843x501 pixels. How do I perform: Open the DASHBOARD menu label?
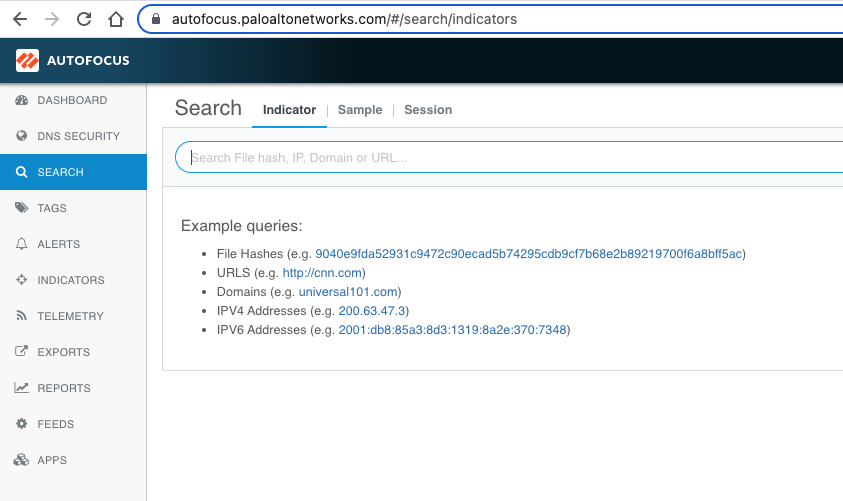72,101
